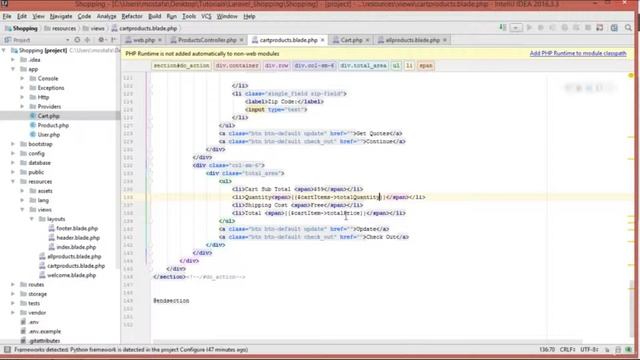Click the tool windows quick-access icon
Screen dimensions: 640x360
[7, 350]
